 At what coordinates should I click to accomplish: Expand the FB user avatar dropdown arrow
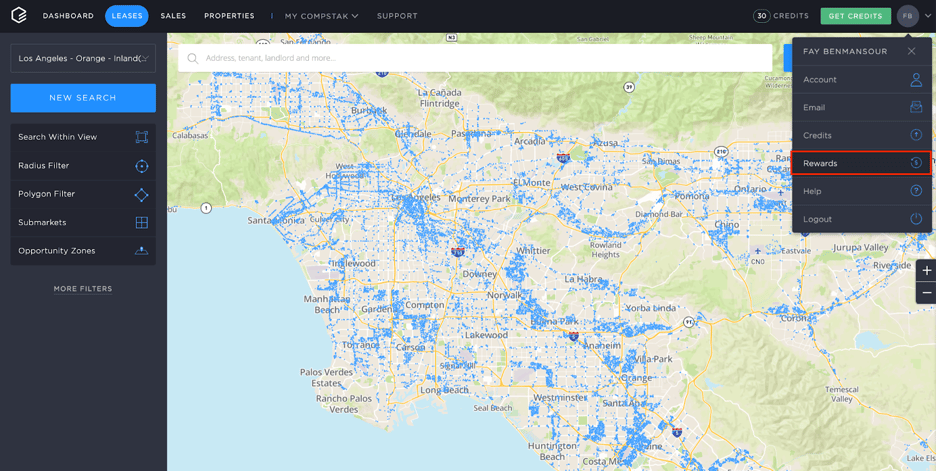(928, 16)
